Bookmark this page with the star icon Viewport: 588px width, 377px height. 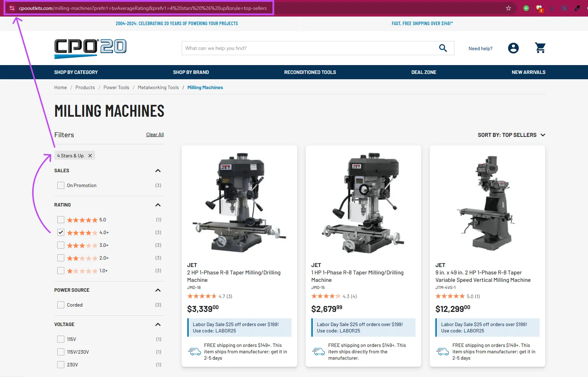tap(508, 8)
